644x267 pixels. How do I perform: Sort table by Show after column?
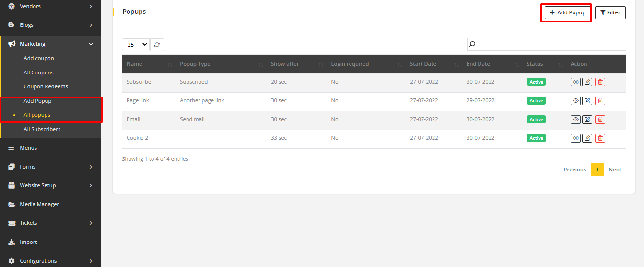(296, 64)
